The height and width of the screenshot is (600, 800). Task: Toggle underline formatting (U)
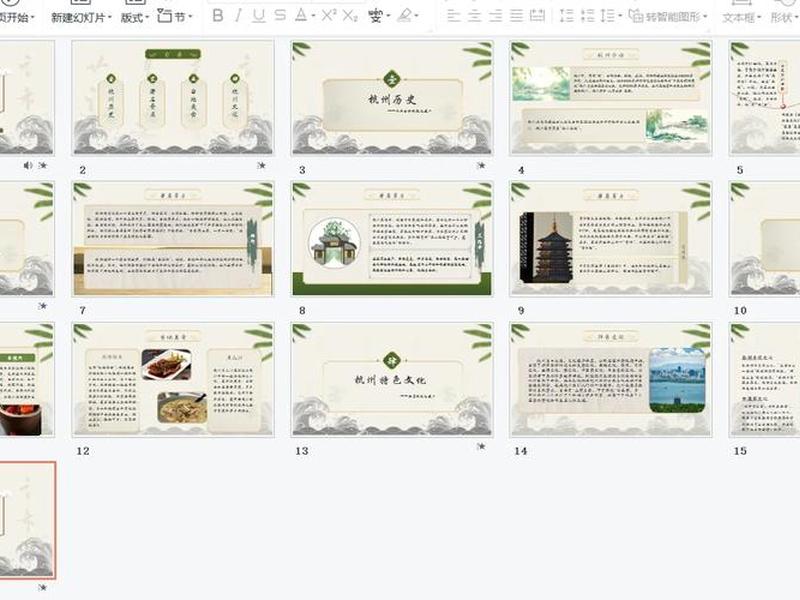click(x=259, y=16)
